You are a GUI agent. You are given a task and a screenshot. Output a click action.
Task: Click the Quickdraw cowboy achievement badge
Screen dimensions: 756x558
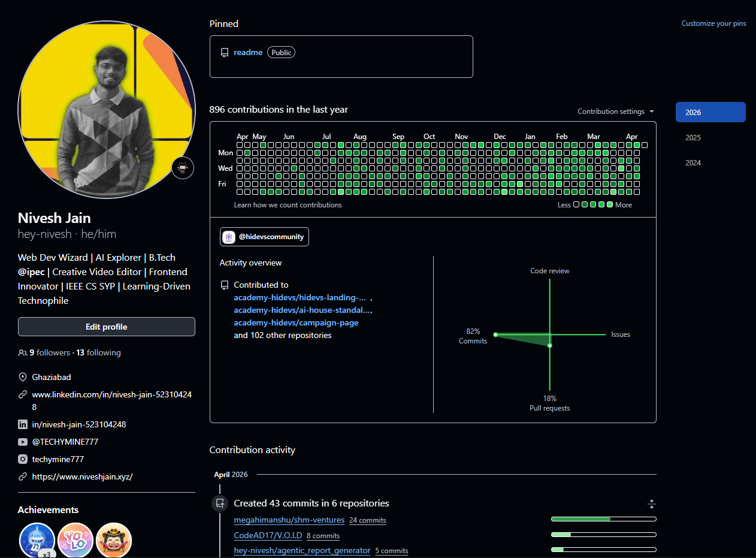point(113,539)
